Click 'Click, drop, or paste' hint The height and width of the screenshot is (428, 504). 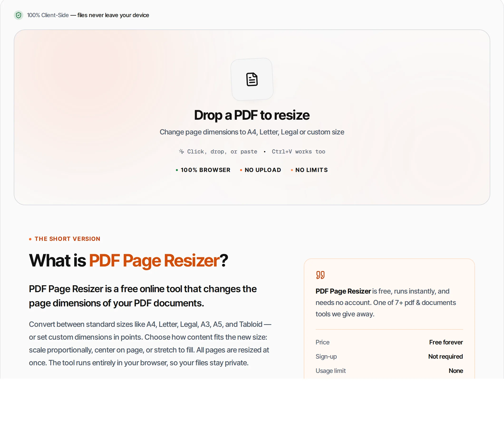(222, 152)
